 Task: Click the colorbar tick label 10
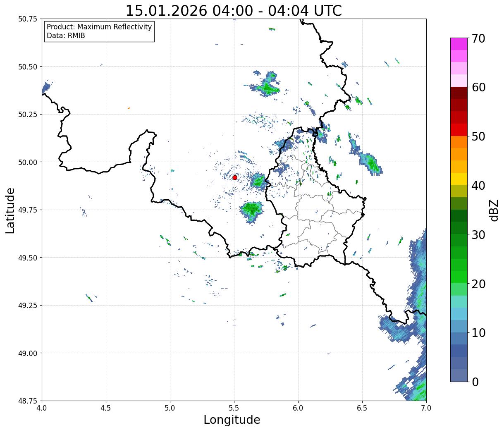click(x=478, y=332)
